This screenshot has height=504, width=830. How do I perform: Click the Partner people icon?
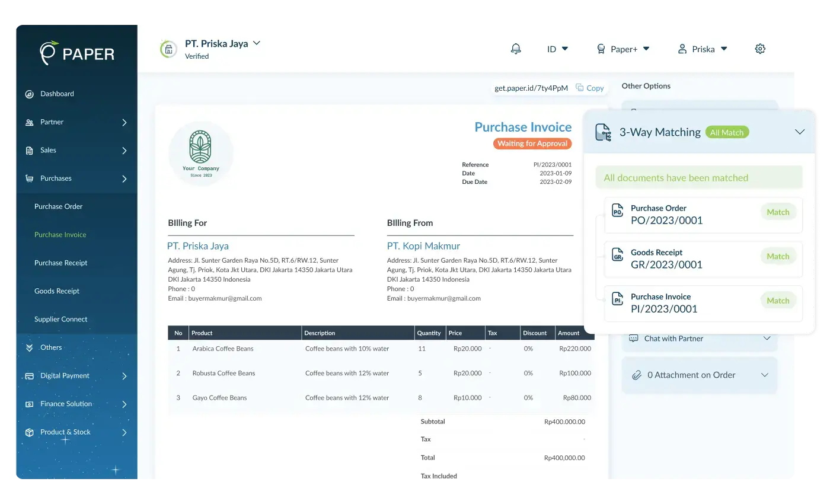29,122
